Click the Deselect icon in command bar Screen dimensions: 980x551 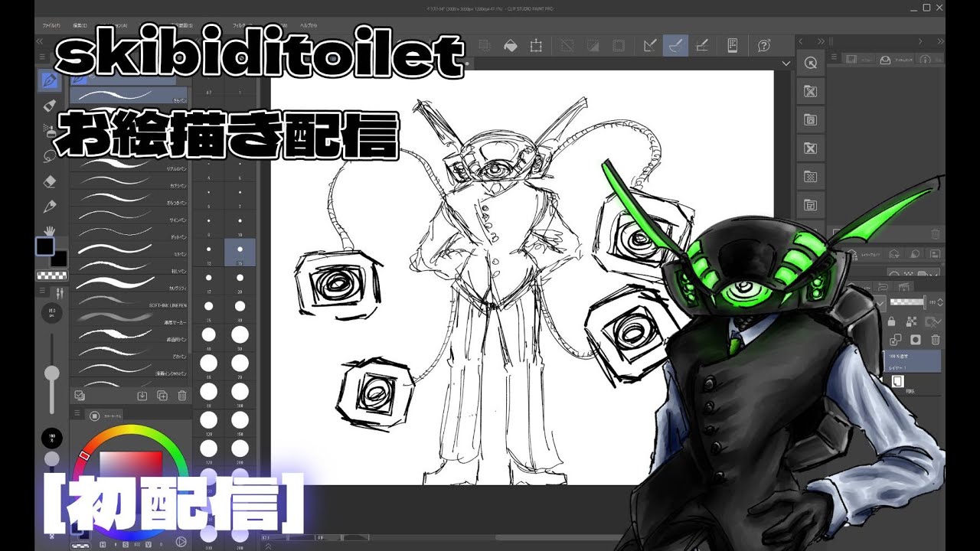click(567, 46)
